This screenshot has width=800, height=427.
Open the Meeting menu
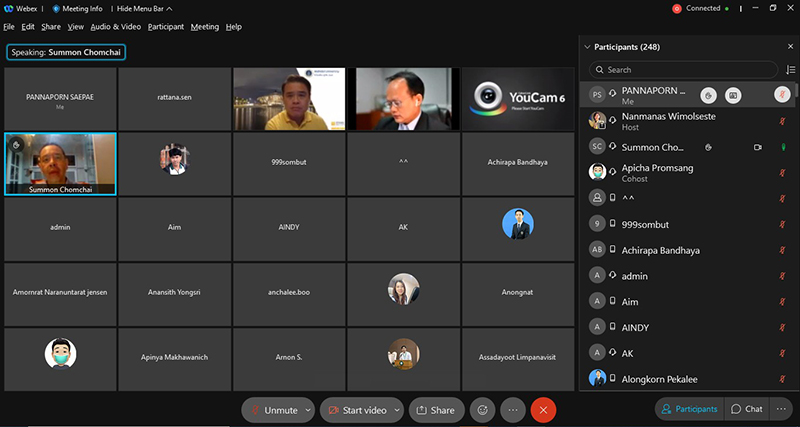click(204, 27)
